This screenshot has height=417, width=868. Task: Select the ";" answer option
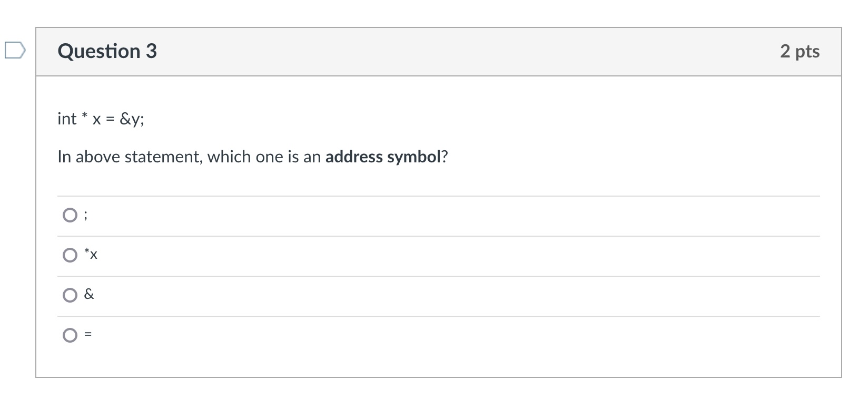pyautogui.click(x=70, y=215)
